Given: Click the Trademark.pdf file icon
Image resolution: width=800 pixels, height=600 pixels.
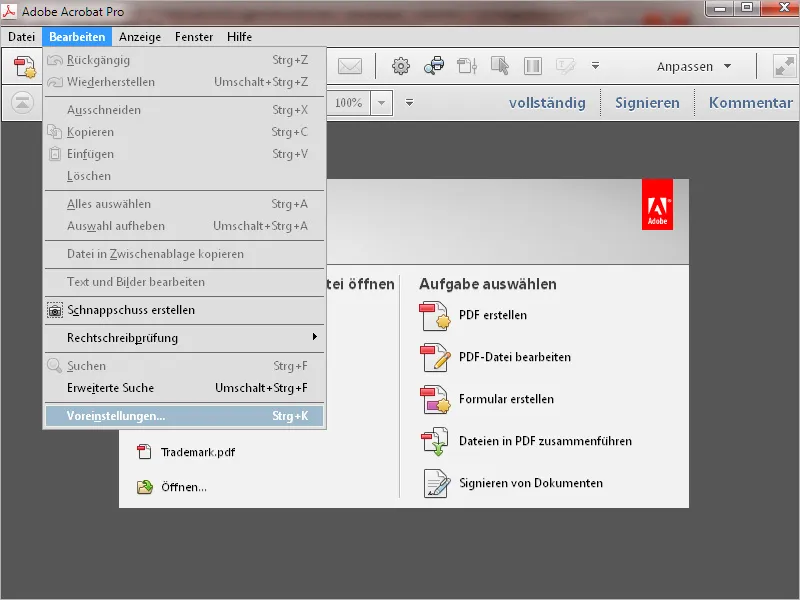Looking at the screenshot, I should pyautogui.click(x=144, y=452).
